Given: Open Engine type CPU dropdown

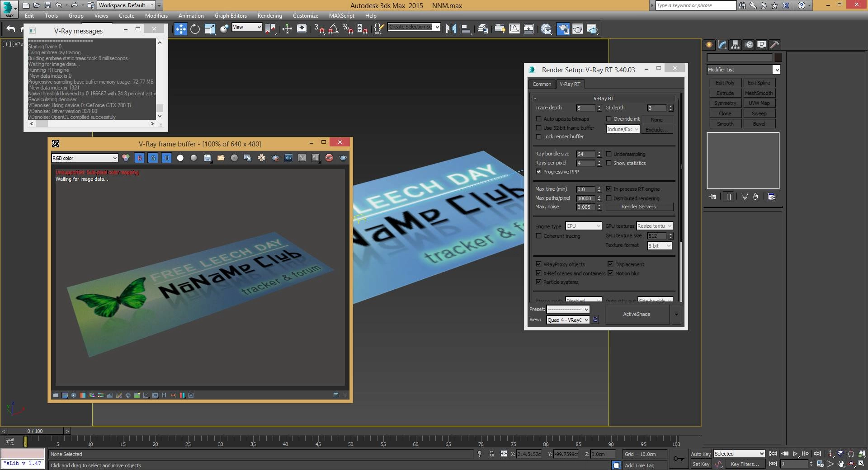Looking at the screenshot, I should (x=583, y=226).
